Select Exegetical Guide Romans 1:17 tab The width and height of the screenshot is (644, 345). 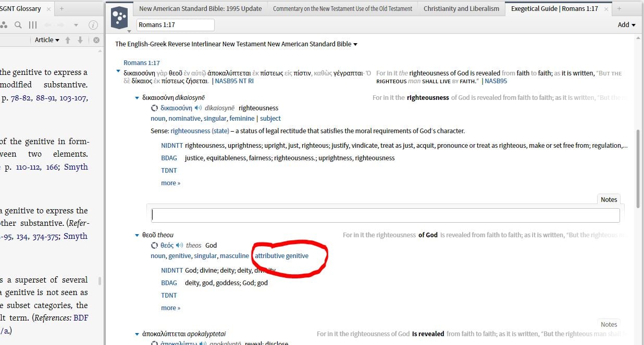pyautogui.click(x=559, y=9)
